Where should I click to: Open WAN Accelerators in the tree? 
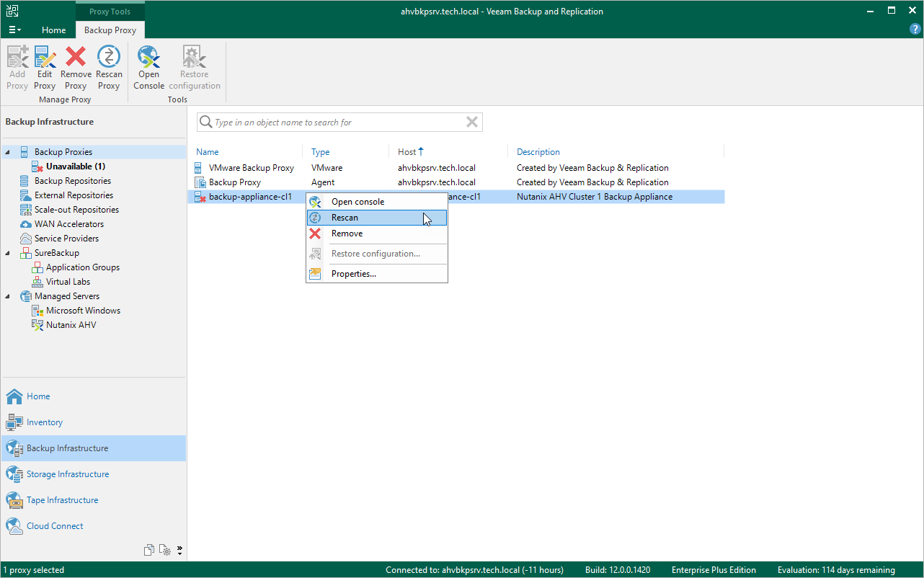click(x=69, y=224)
